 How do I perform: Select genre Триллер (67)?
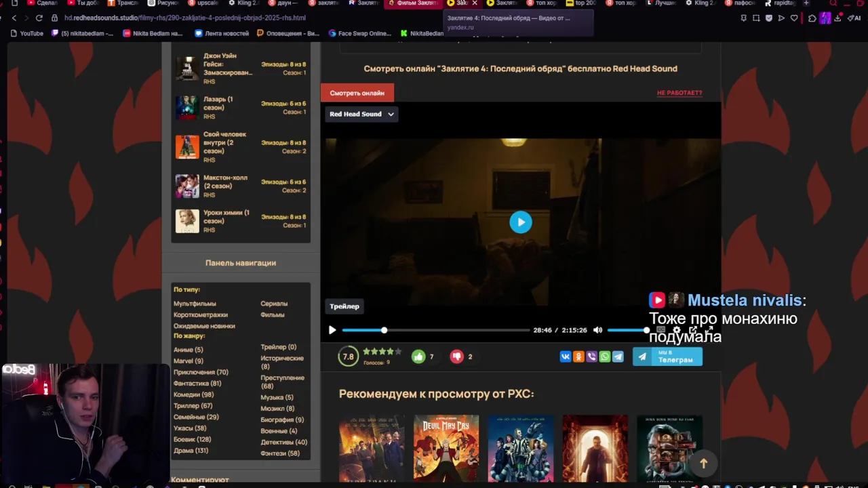193,406
